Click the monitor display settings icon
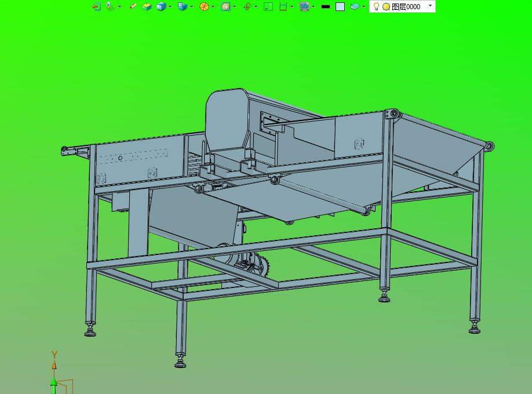The width and height of the screenshot is (532, 394). point(304,6)
